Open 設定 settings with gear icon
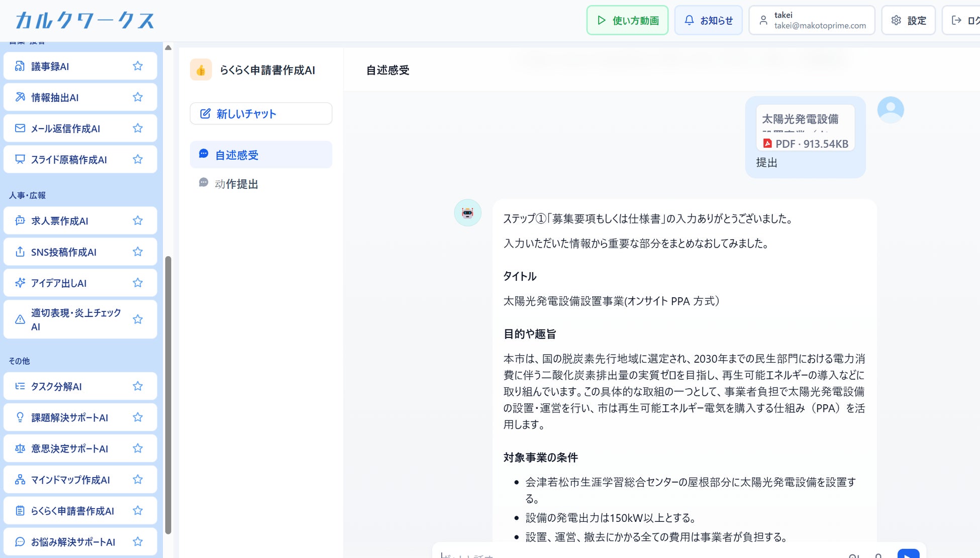Viewport: 980px width, 558px height. [908, 20]
